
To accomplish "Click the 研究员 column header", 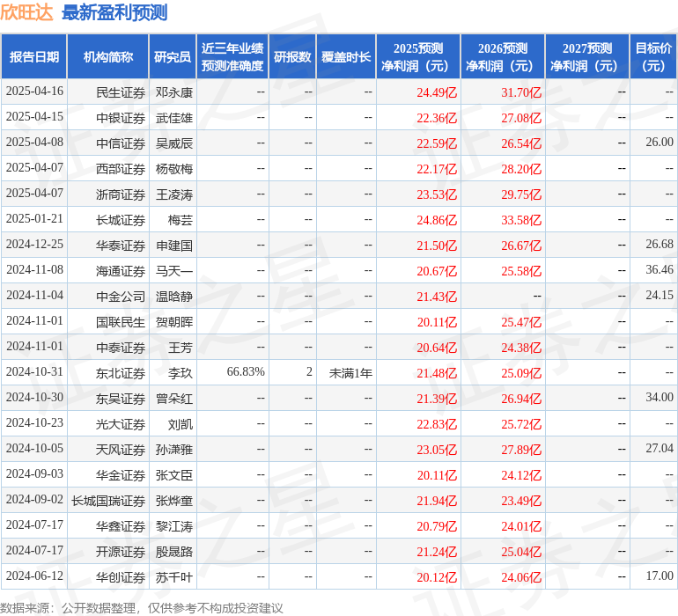I will [x=173, y=57].
